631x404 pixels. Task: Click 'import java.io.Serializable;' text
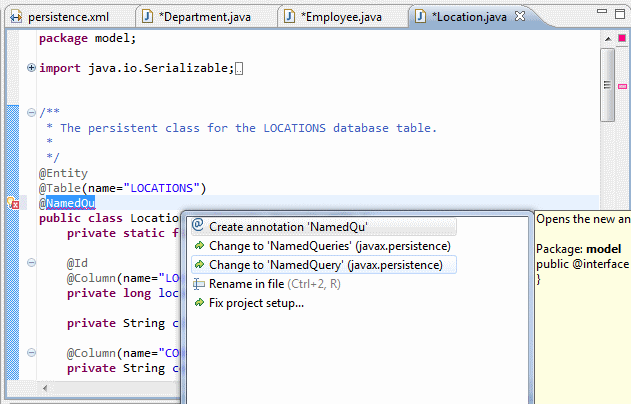[136, 68]
